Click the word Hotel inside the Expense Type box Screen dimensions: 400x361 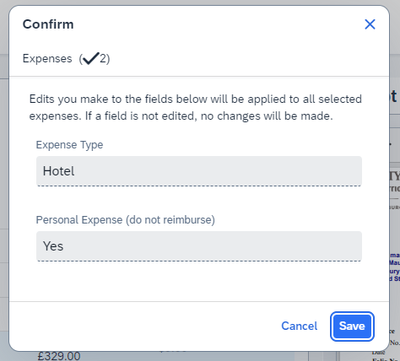point(59,171)
